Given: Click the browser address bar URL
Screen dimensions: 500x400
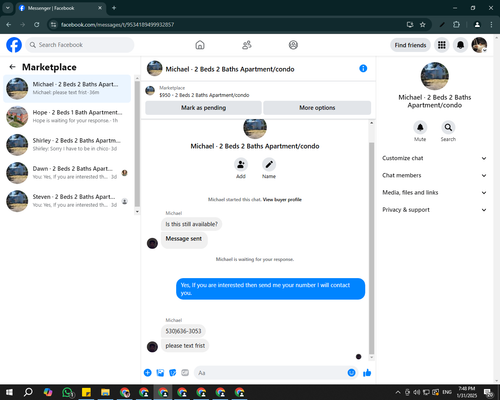Looking at the screenshot, I should 117,25.
